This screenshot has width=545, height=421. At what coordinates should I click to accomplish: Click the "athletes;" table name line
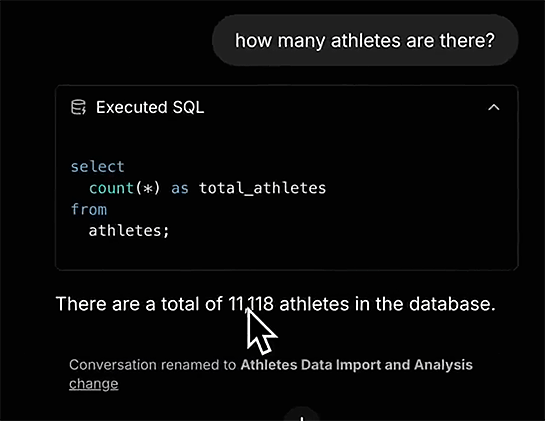click(129, 231)
